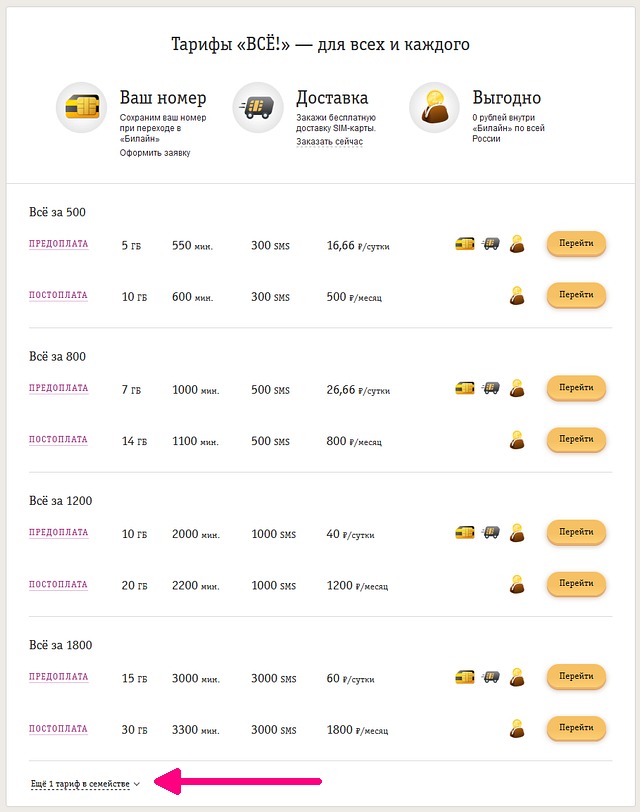Click Перейти for 40 ₽/сутки plan
The image size is (640, 812).
pyautogui.click(x=576, y=532)
